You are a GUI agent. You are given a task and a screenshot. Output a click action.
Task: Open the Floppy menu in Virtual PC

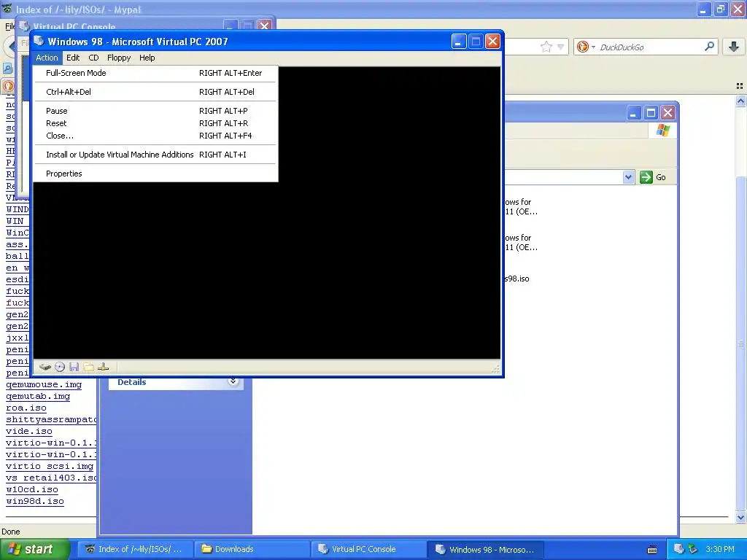point(119,58)
